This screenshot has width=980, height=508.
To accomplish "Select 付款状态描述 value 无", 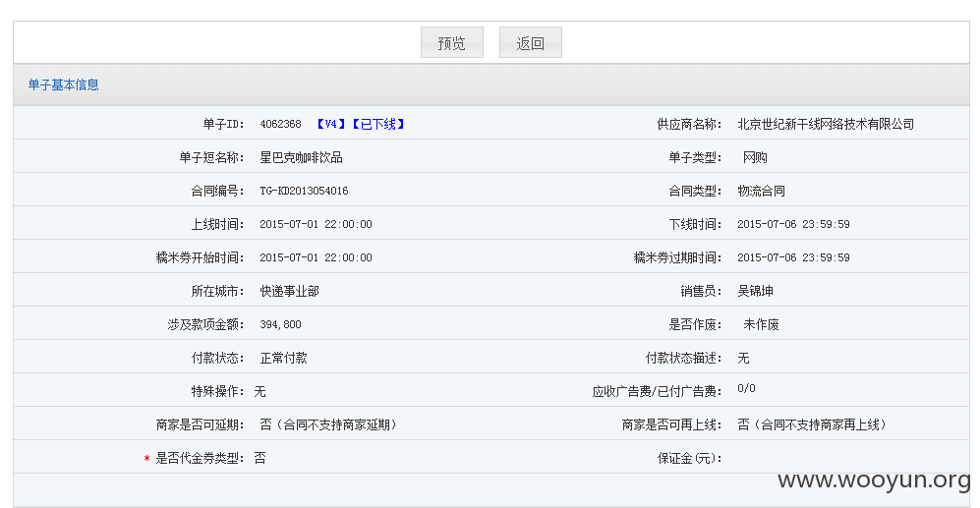I will click(x=743, y=358).
